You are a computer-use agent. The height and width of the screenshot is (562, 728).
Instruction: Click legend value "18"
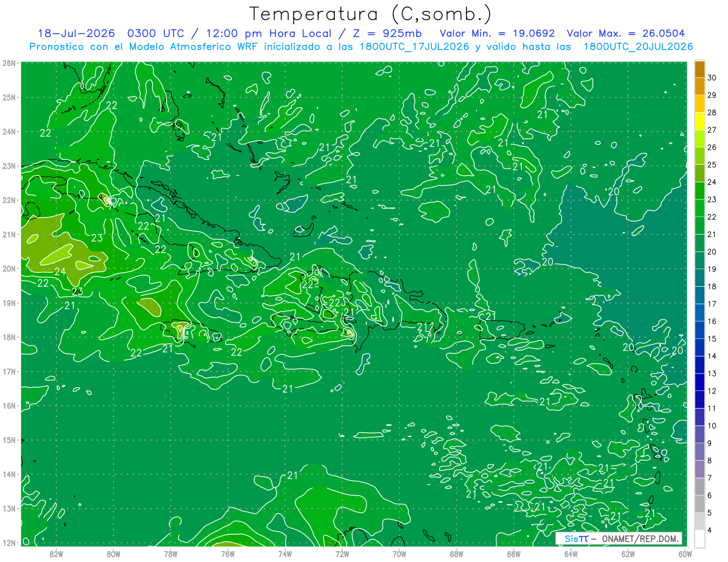[712, 286]
